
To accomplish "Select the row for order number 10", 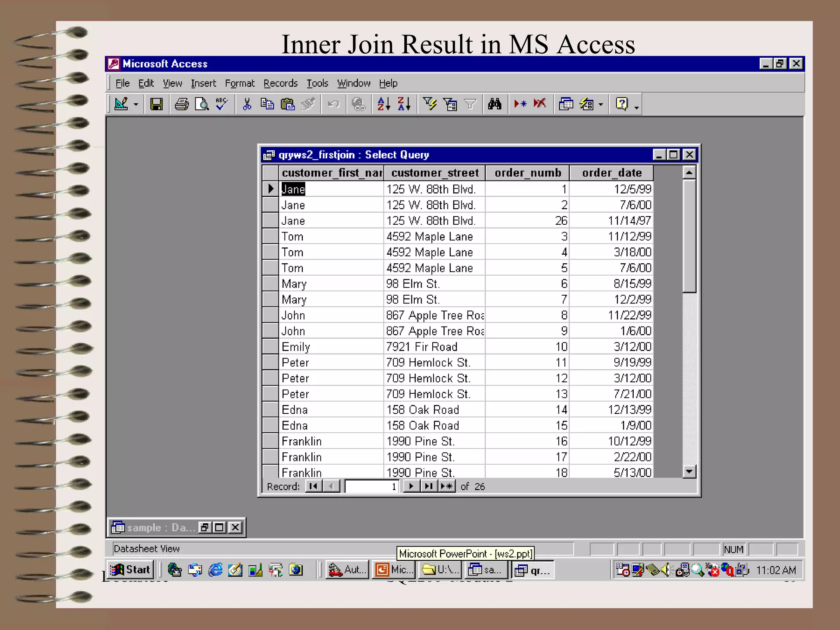I will coord(270,347).
